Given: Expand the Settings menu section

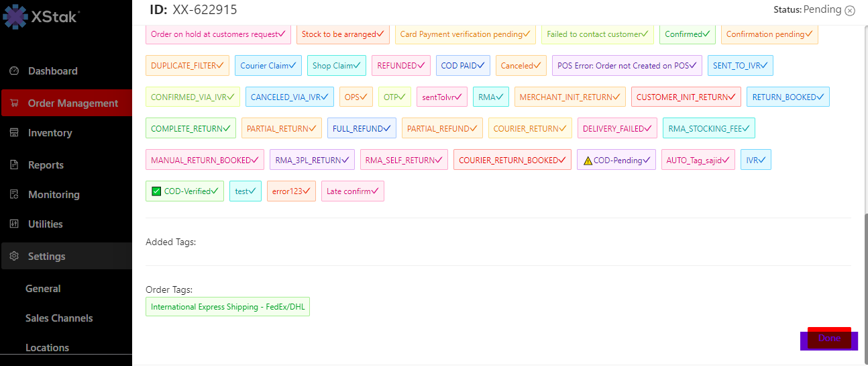Looking at the screenshot, I should [x=46, y=257].
